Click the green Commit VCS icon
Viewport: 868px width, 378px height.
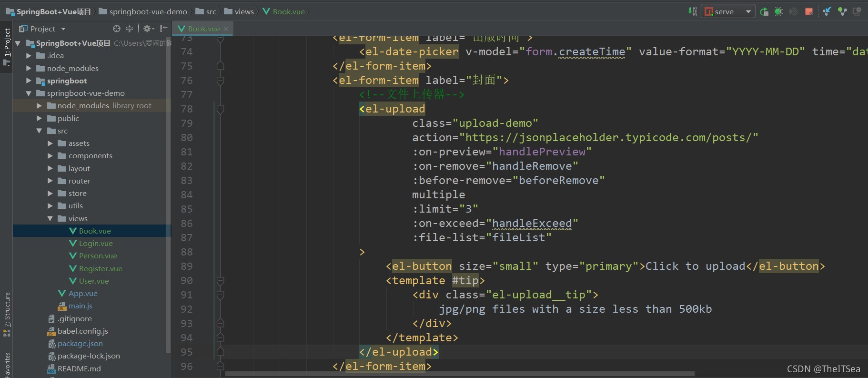tap(842, 11)
